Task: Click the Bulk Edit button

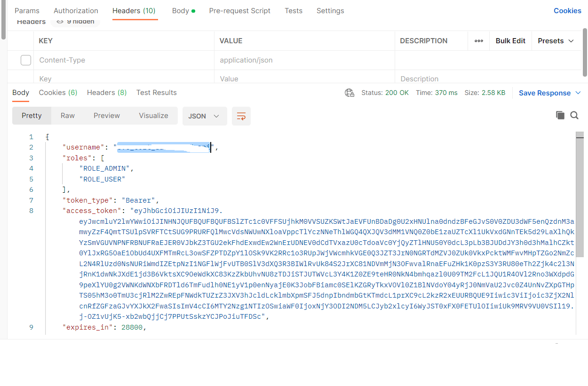Action: coord(510,41)
